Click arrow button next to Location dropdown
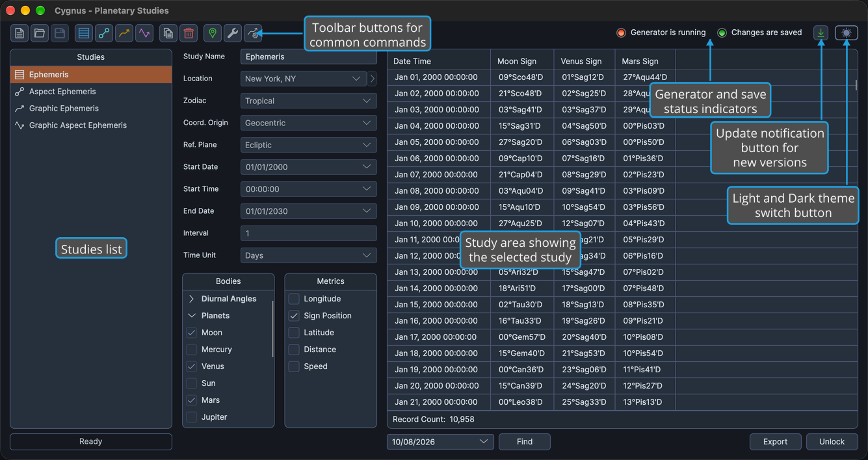868x460 pixels. [373, 79]
